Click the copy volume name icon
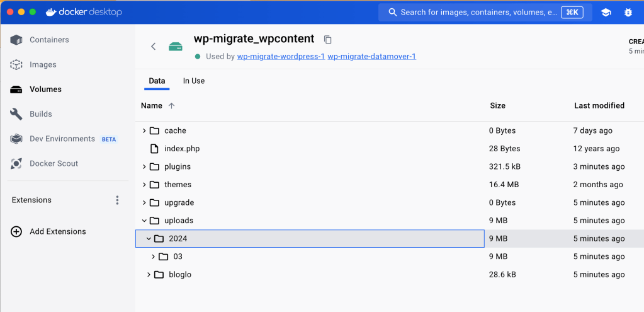This screenshot has width=644, height=312. pos(327,39)
